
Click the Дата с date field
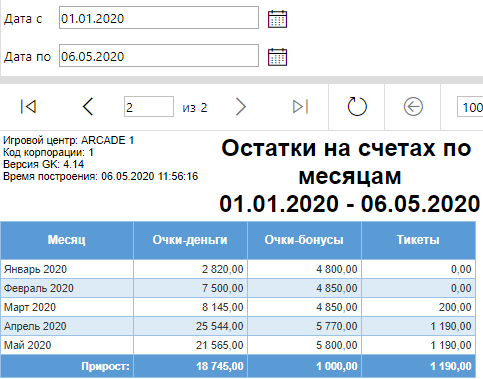(159, 18)
